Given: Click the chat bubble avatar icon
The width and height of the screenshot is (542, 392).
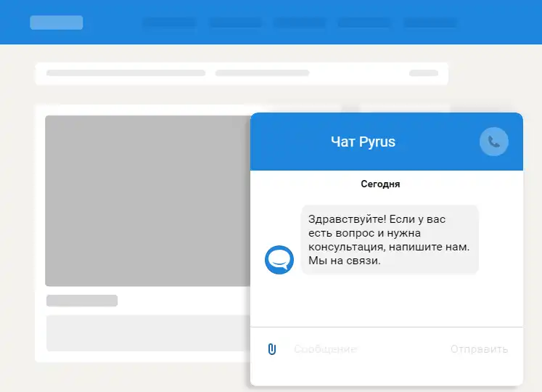Looking at the screenshot, I should 279,260.
